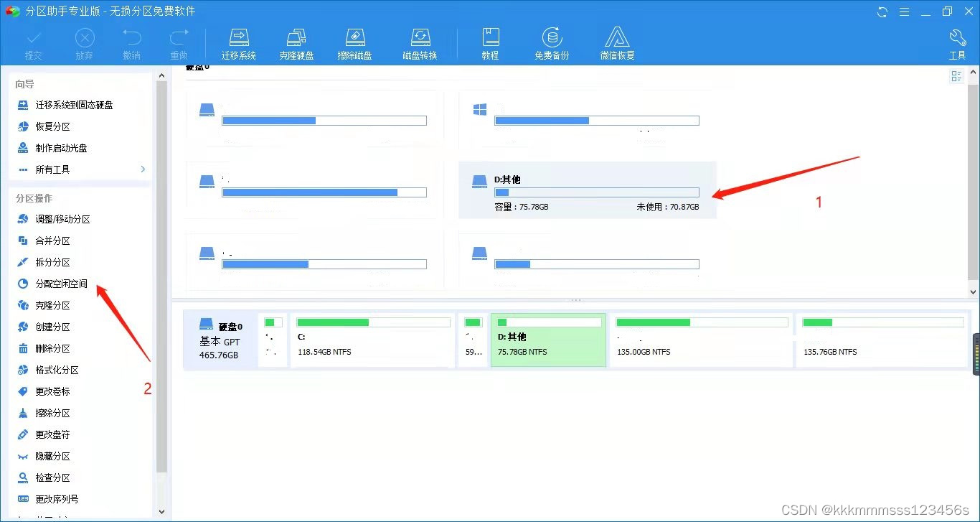Click the 更改盘符 pencil icon
The width and height of the screenshot is (980, 522).
point(23,434)
